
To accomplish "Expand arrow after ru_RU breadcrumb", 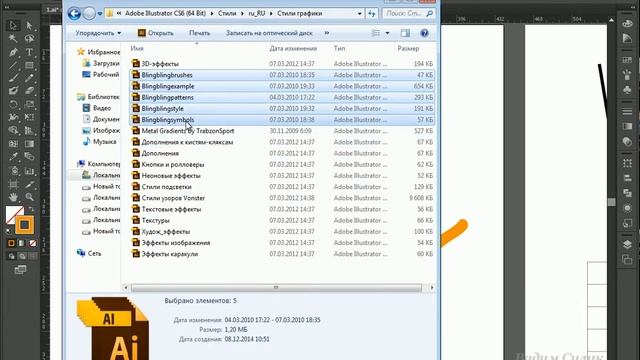I will click(x=271, y=13).
